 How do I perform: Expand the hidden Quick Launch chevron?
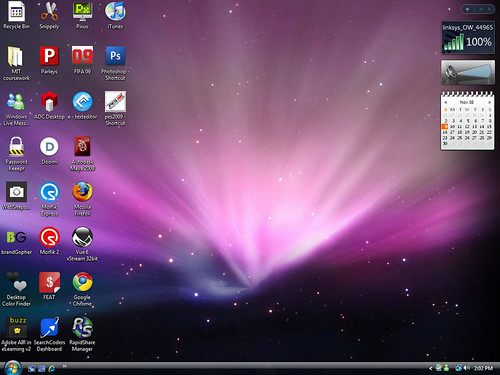[x=64, y=366]
